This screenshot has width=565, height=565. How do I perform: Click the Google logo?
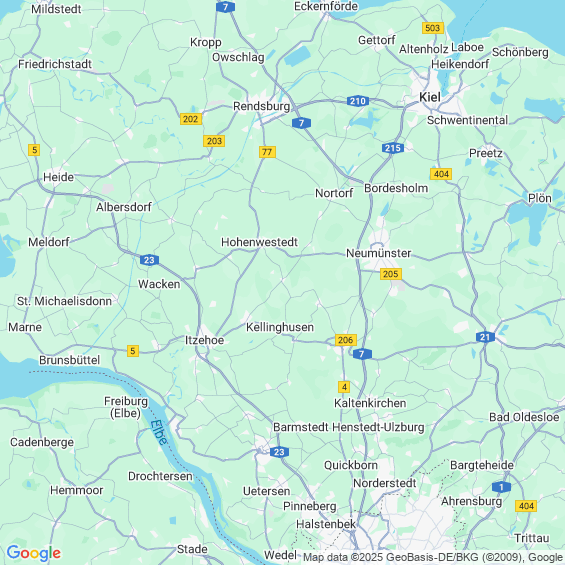tap(34, 553)
